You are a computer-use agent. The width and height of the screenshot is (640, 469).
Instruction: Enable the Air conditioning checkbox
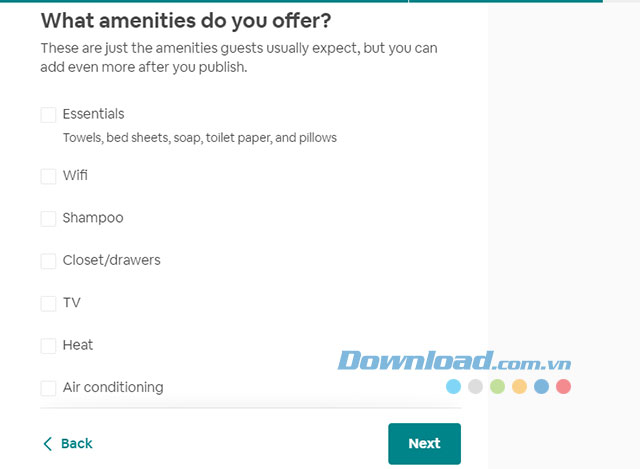tap(48, 388)
